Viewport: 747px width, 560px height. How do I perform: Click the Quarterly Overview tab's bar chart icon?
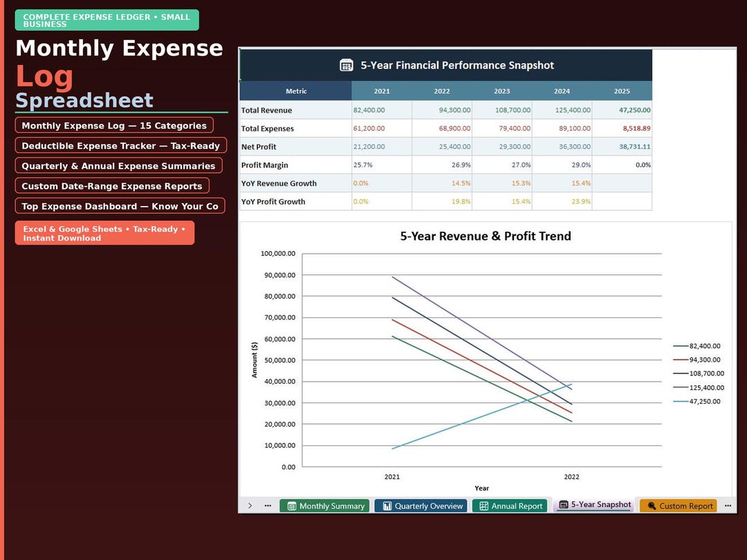387,505
